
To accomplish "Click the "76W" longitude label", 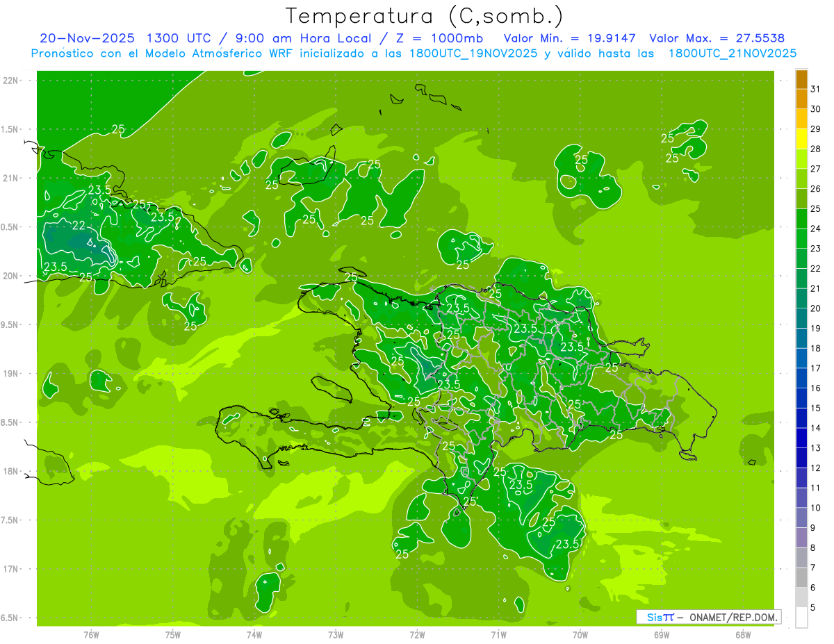I will tap(91, 635).
